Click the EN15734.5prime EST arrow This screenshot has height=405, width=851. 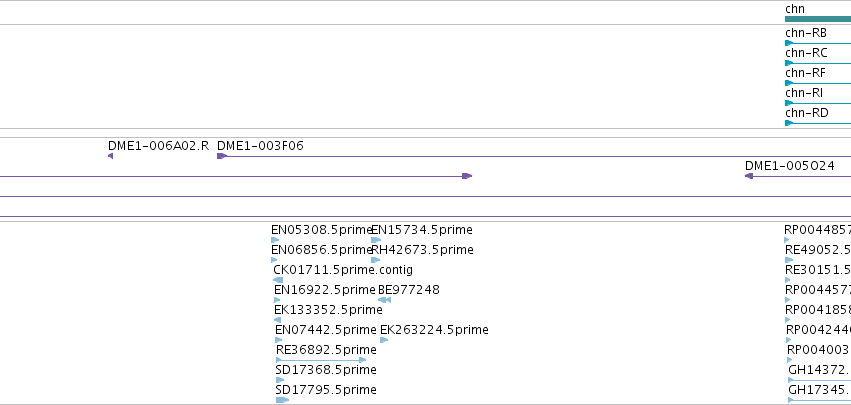376,240
